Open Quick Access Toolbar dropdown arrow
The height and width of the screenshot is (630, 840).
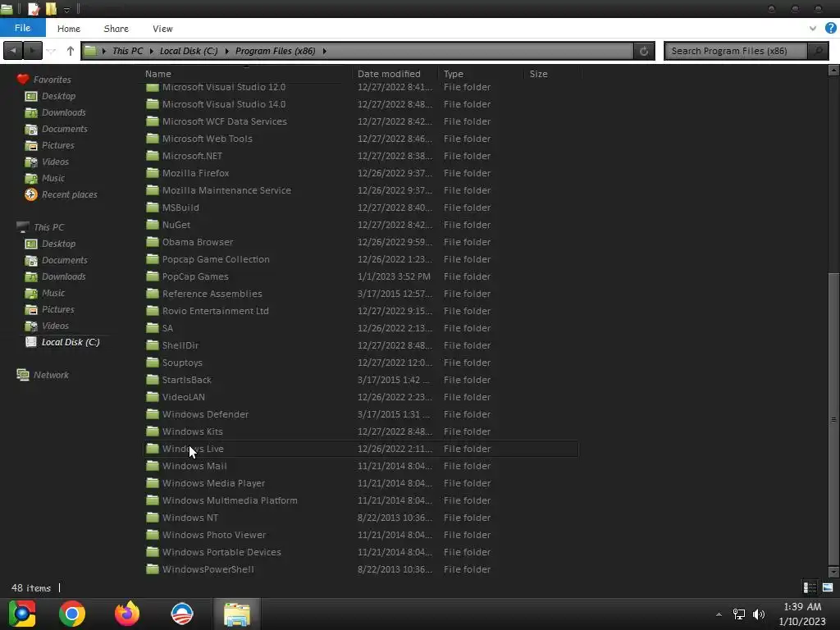pyautogui.click(x=67, y=10)
